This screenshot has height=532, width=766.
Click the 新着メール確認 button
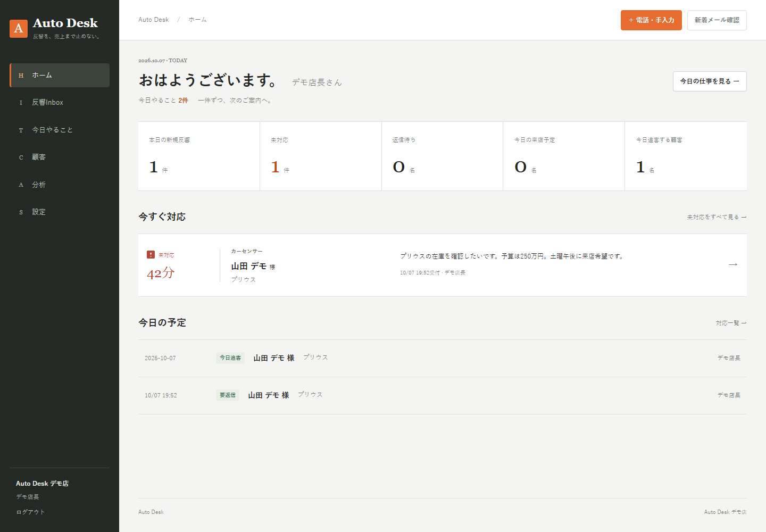(717, 20)
